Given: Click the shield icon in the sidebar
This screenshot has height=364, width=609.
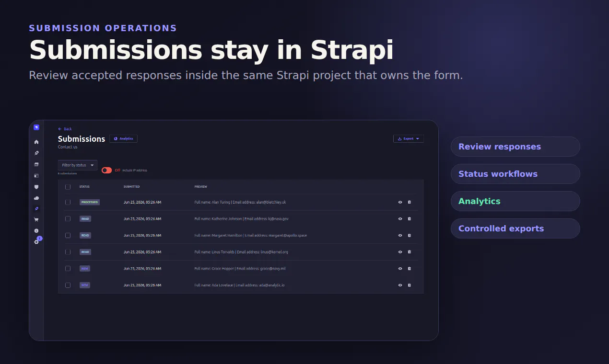Looking at the screenshot, I should pyautogui.click(x=36, y=187).
